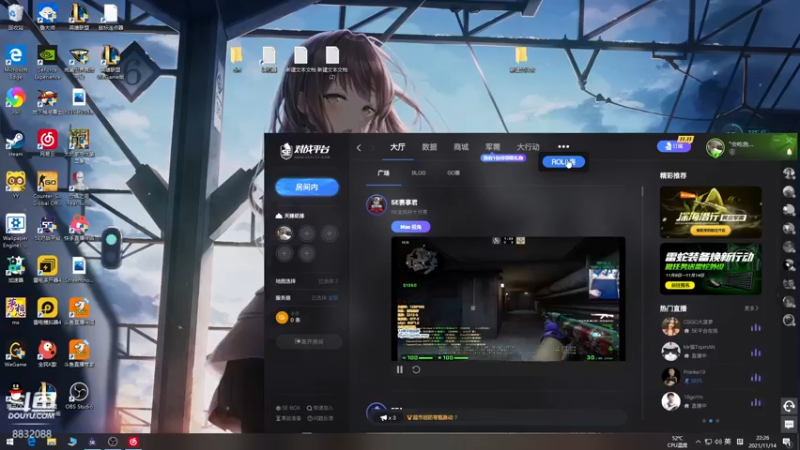Click the 房间内 button
This screenshot has height=450, width=800.
[307, 187]
